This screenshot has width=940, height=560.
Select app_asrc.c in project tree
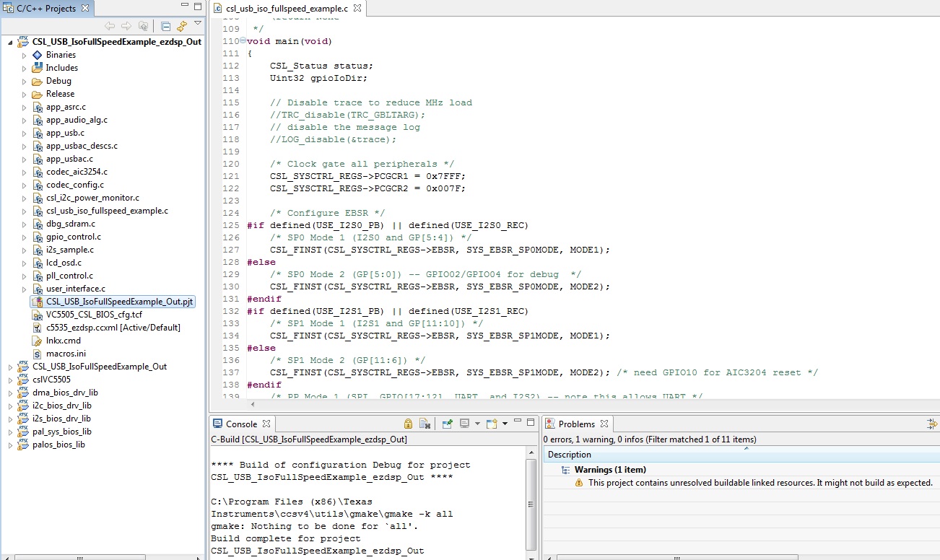pos(66,107)
